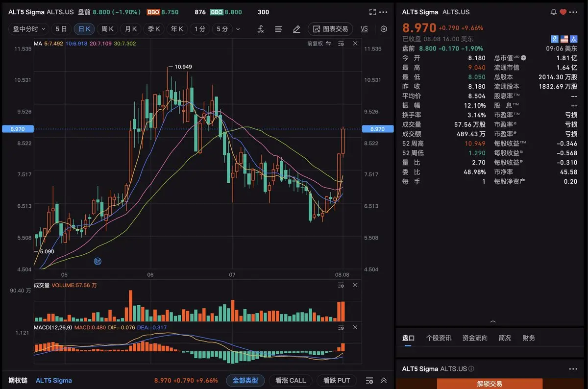This screenshot has height=389, width=588.
Task: Click the green BBO 8.800 ask quote
Action: tap(225, 12)
